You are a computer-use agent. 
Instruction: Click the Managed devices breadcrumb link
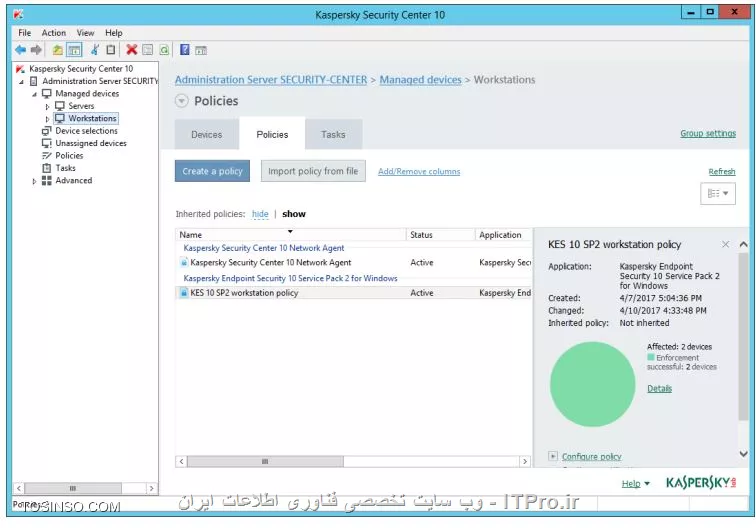tap(420, 80)
